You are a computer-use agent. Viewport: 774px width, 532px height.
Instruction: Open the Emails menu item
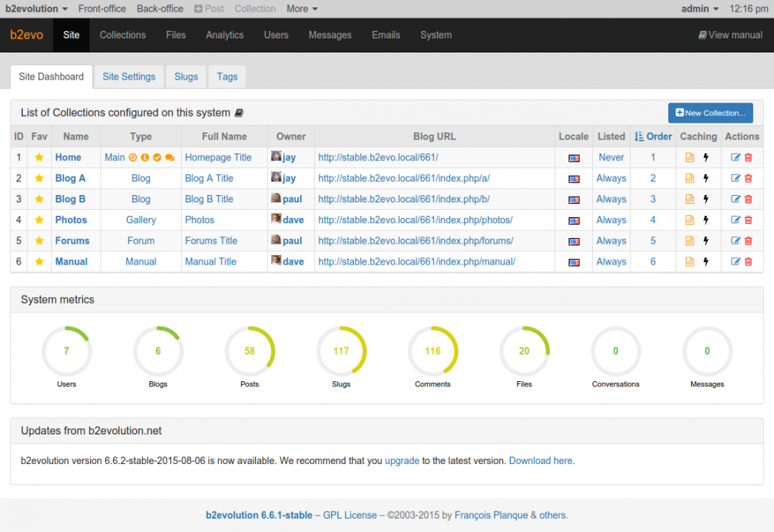tap(386, 35)
